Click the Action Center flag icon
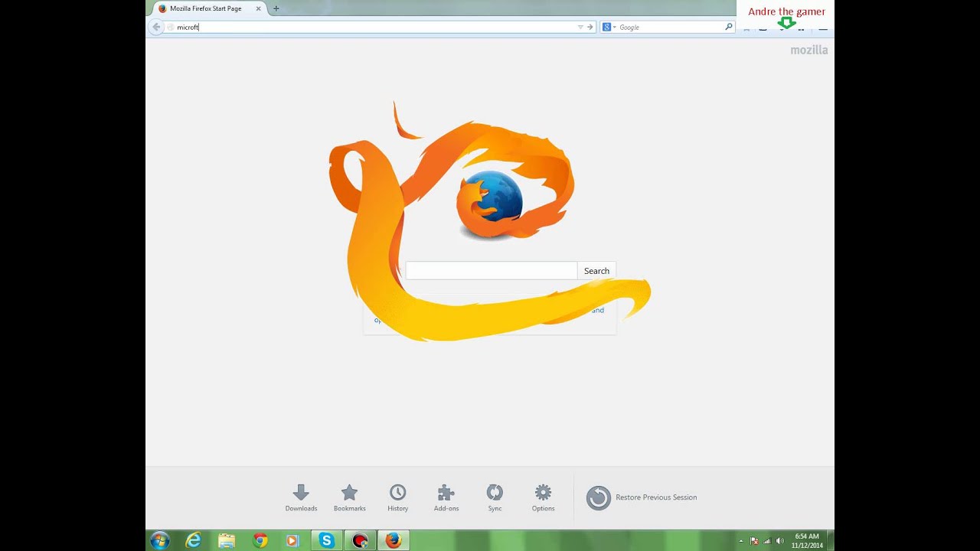 [754, 541]
